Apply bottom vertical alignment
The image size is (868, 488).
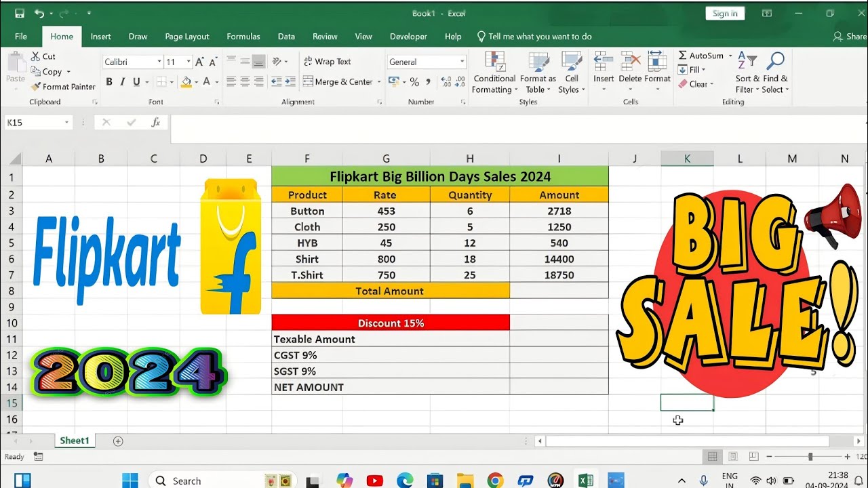point(258,62)
